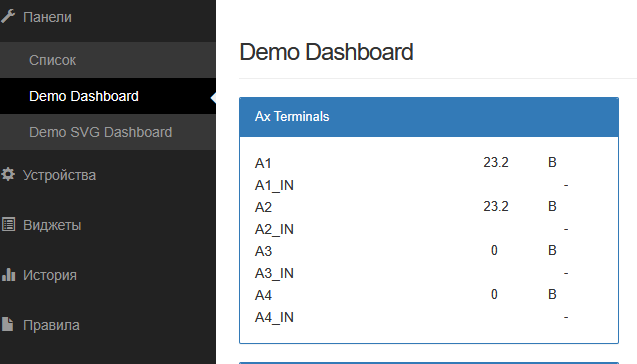Click the A2 row label
The width and height of the screenshot is (637, 364).
(x=263, y=207)
